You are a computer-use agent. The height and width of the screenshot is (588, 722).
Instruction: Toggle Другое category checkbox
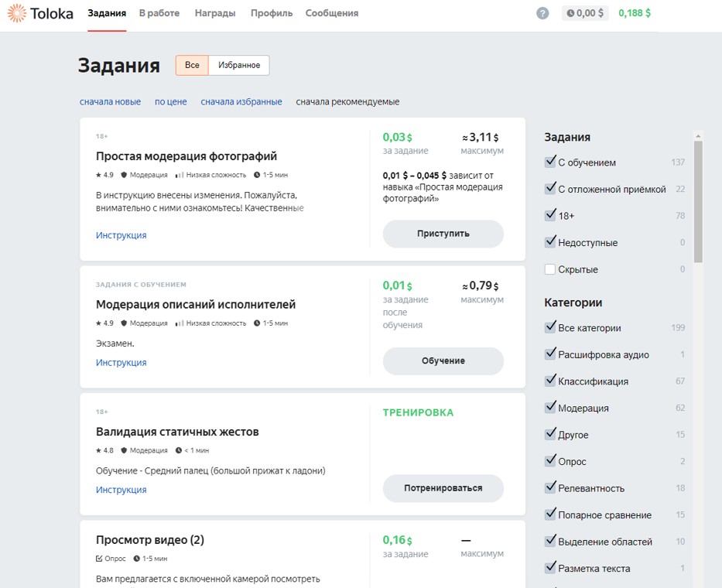[x=550, y=434]
